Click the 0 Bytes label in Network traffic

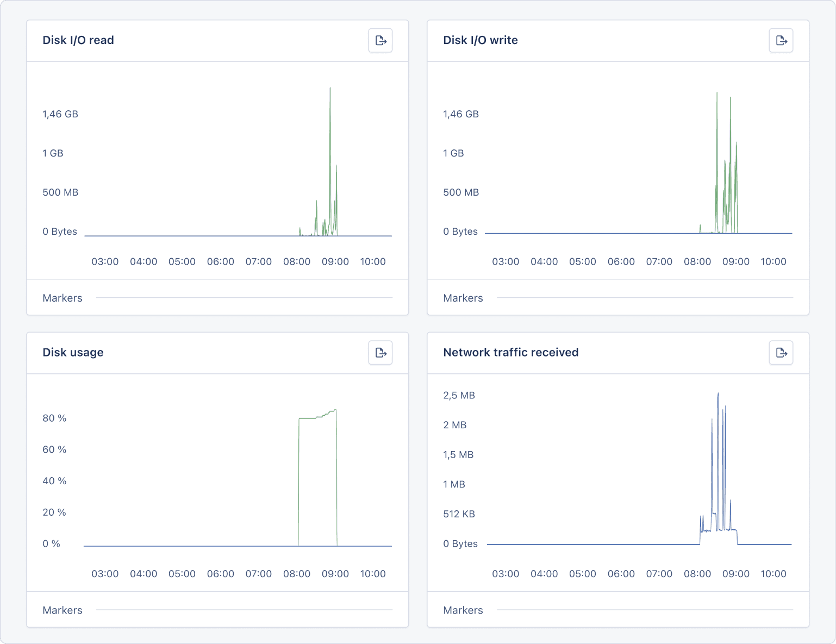pyautogui.click(x=460, y=544)
